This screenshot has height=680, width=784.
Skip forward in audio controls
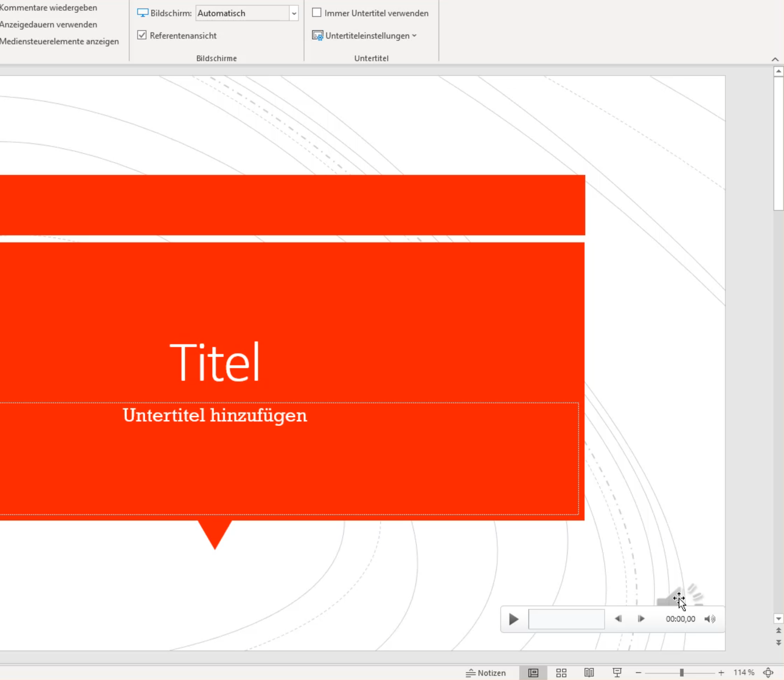(x=641, y=619)
